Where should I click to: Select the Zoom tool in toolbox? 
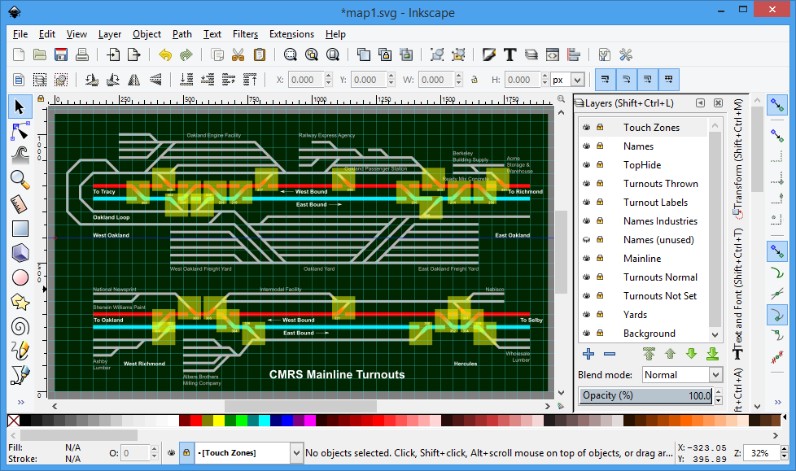click(x=19, y=179)
